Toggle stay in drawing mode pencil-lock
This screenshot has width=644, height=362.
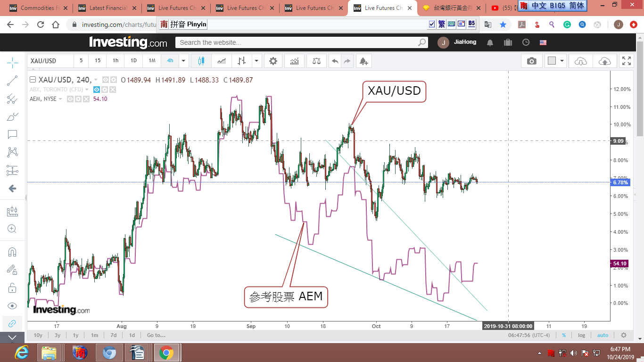click(12, 270)
